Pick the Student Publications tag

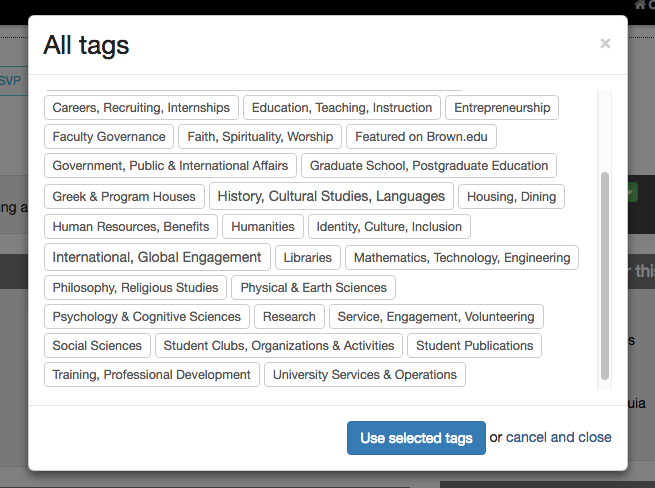(475, 346)
